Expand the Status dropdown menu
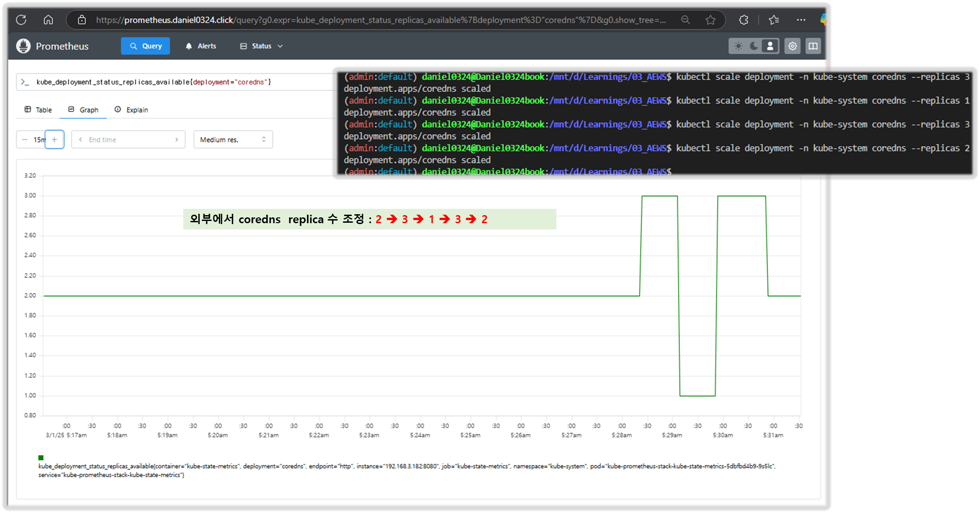Image resolution: width=980 pixels, height=513 pixels. coord(261,46)
